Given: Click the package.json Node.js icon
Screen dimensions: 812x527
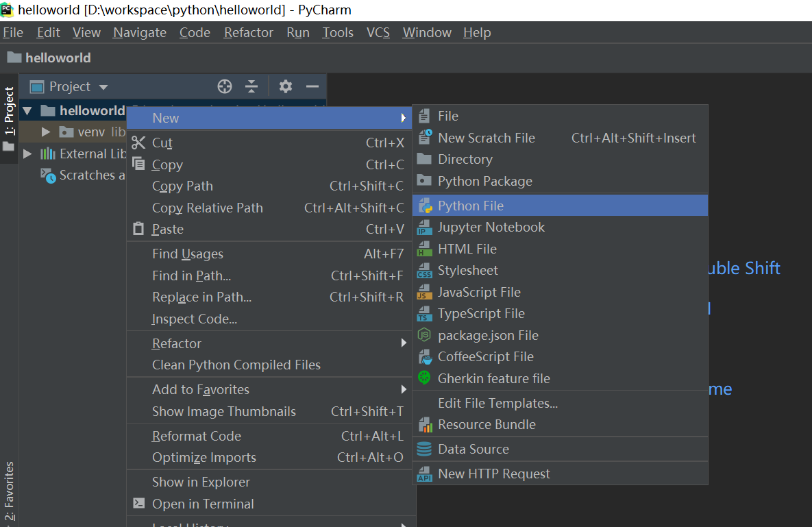Looking at the screenshot, I should click(x=424, y=335).
